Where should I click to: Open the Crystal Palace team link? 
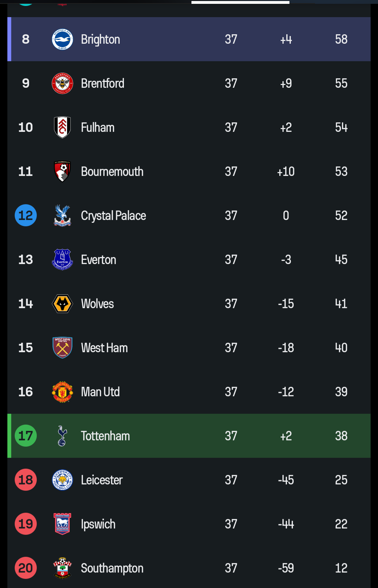pyautogui.click(x=113, y=216)
